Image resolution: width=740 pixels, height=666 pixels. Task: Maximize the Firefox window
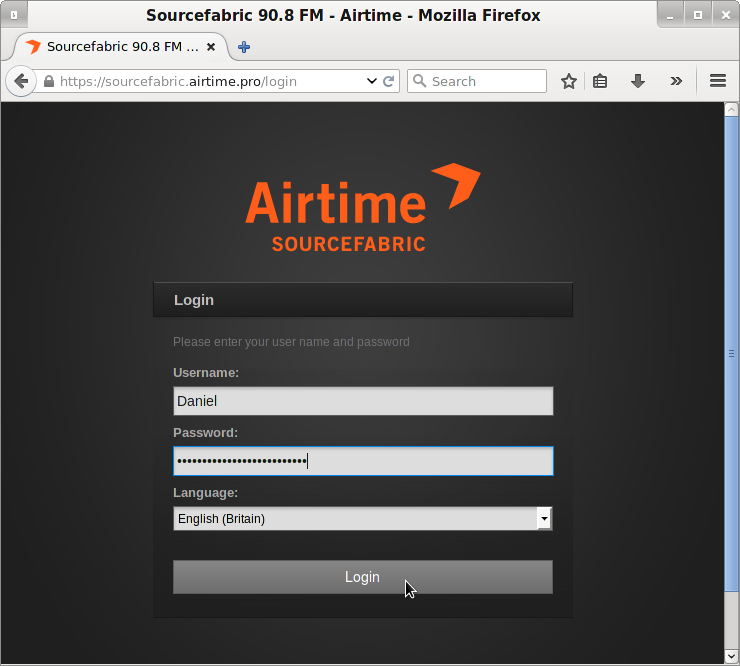(698, 15)
